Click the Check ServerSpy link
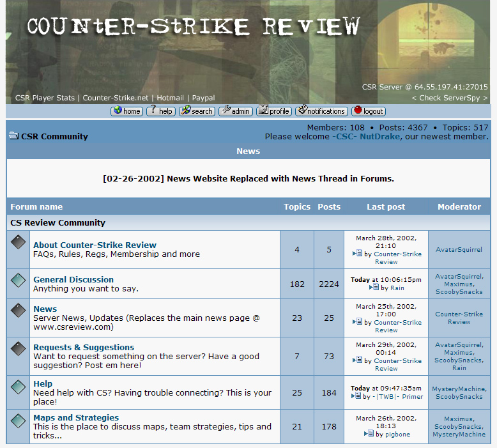497x448 pixels. tap(450, 98)
